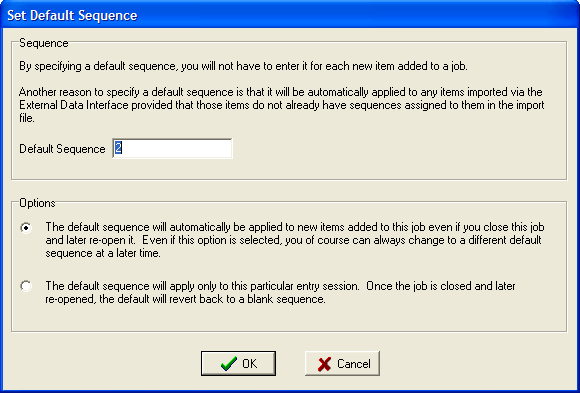The image size is (580, 393).
Task: Click the Options group box heading
Action: 37,203
